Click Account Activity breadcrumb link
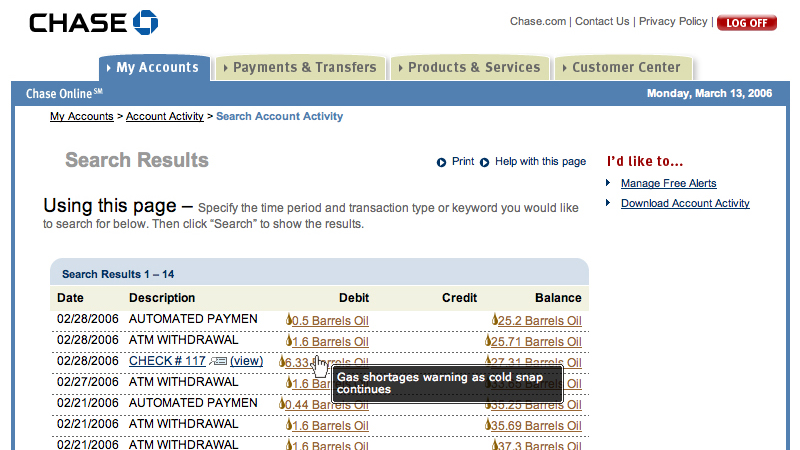Viewport: 800px width, 450px height. 165,116
